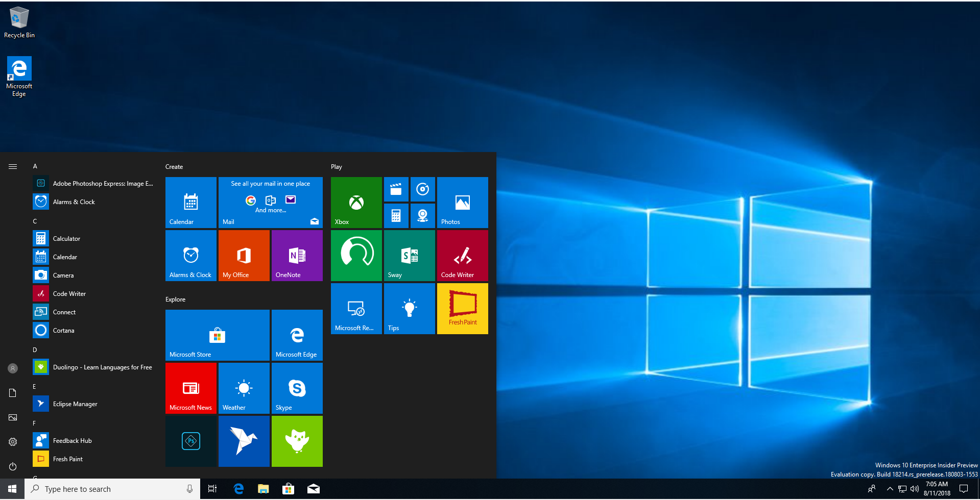Expand the Start menu hamburger button
Image resolution: width=980 pixels, height=500 pixels.
(x=13, y=166)
